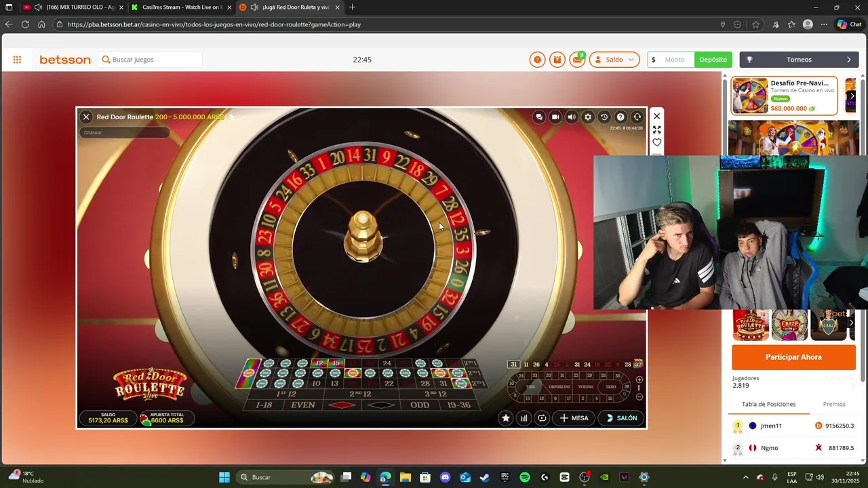Show roulette statistics bar chart icon
This screenshot has width=868, height=488.
524,418
